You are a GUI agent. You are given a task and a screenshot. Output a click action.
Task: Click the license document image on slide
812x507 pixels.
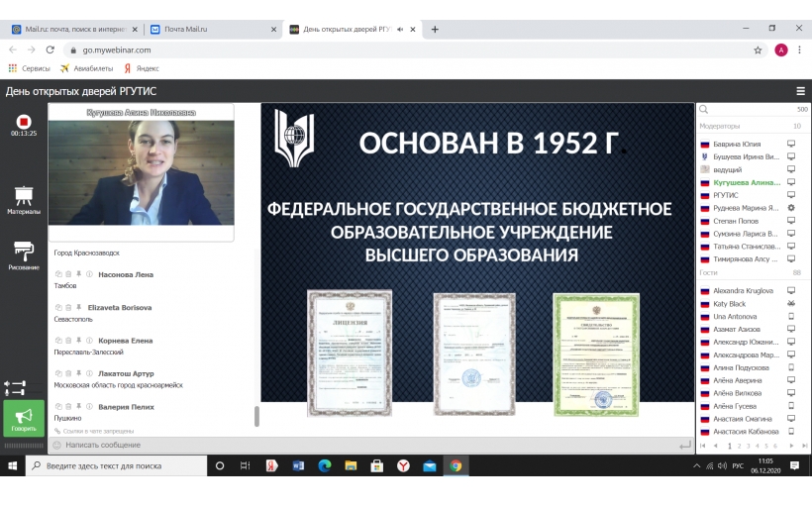(350, 353)
